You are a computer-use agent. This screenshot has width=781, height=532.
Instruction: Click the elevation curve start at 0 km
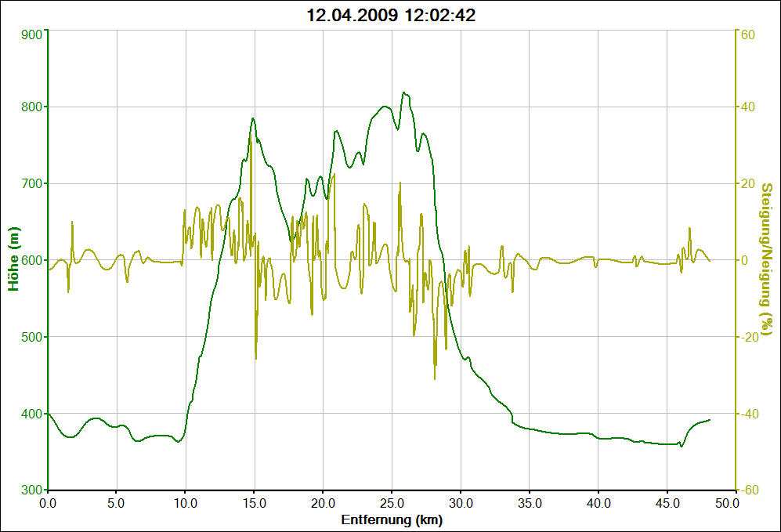49,413
